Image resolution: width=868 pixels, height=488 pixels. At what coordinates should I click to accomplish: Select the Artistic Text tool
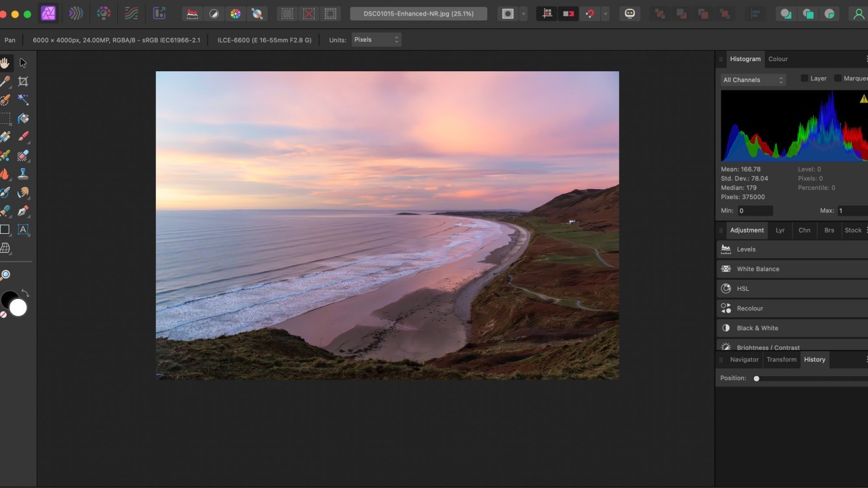pyautogui.click(x=23, y=230)
